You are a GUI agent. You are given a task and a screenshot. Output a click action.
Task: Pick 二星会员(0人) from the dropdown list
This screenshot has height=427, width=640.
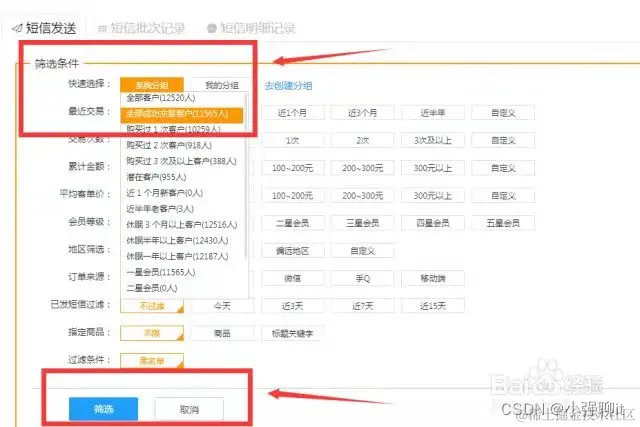pyautogui.click(x=151, y=288)
